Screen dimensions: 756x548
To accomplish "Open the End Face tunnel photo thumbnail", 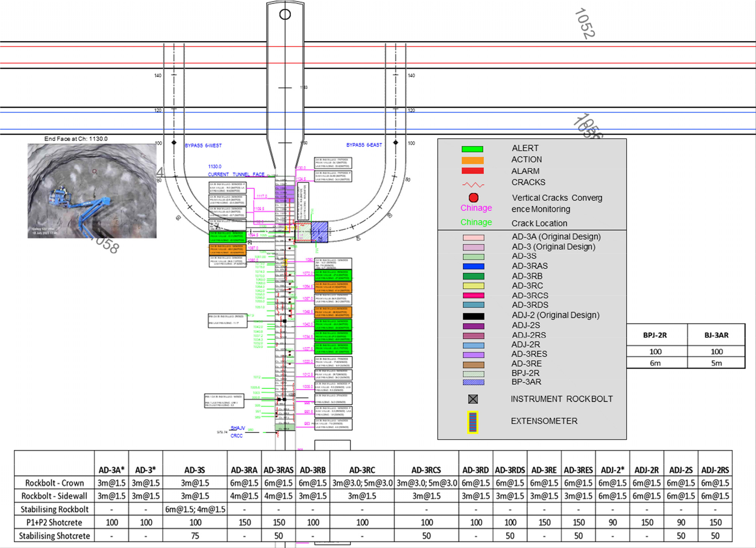I will 92,191.
